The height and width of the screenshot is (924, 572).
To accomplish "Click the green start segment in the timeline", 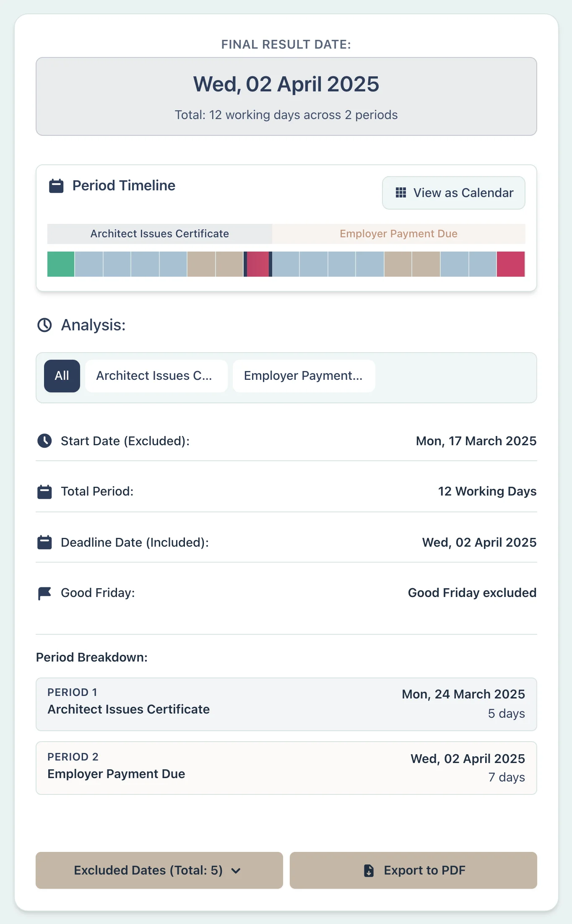I will [61, 264].
